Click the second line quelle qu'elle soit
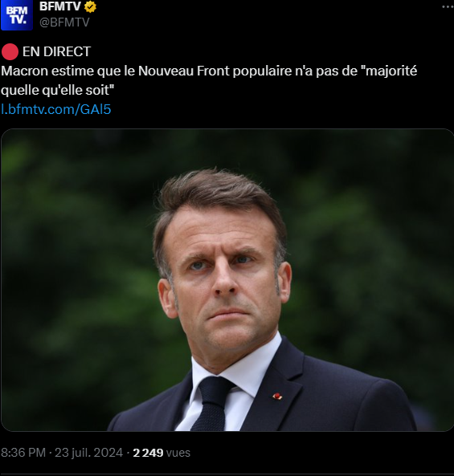This screenshot has height=476, width=454. pos(57,90)
